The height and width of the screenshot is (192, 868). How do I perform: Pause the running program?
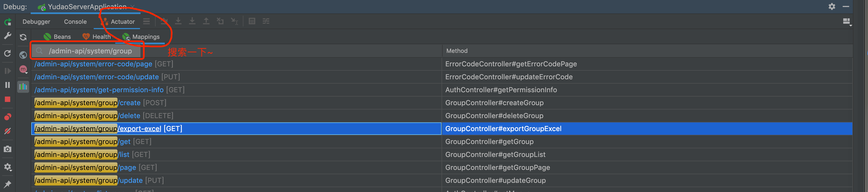tap(8, 85)
